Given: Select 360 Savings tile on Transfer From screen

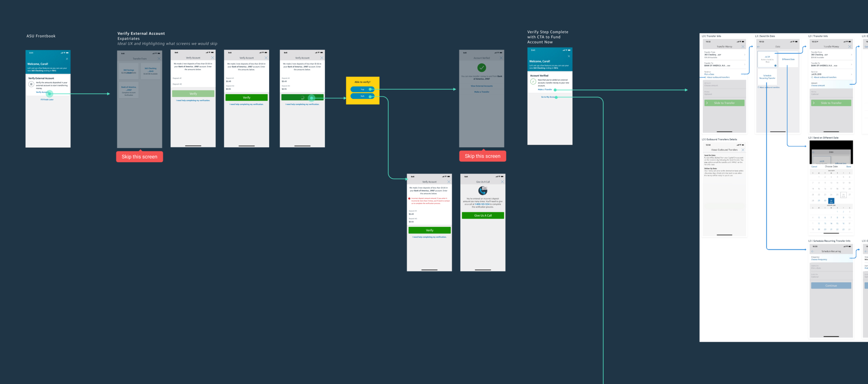Looking at the screenshot, I should point(128,71).
